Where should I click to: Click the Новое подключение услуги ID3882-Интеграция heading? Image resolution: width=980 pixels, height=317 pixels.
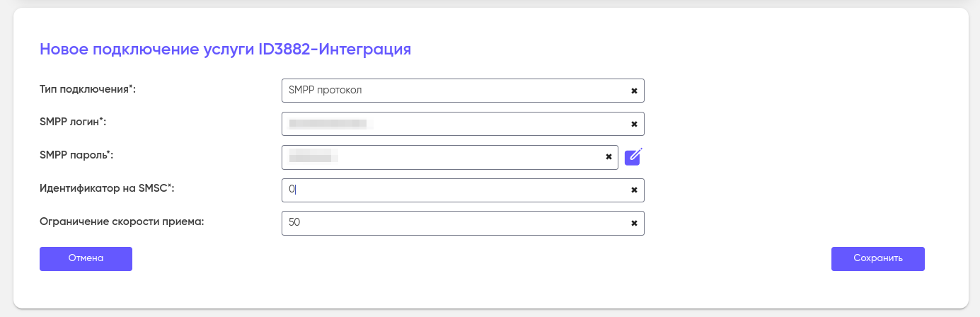225,49
